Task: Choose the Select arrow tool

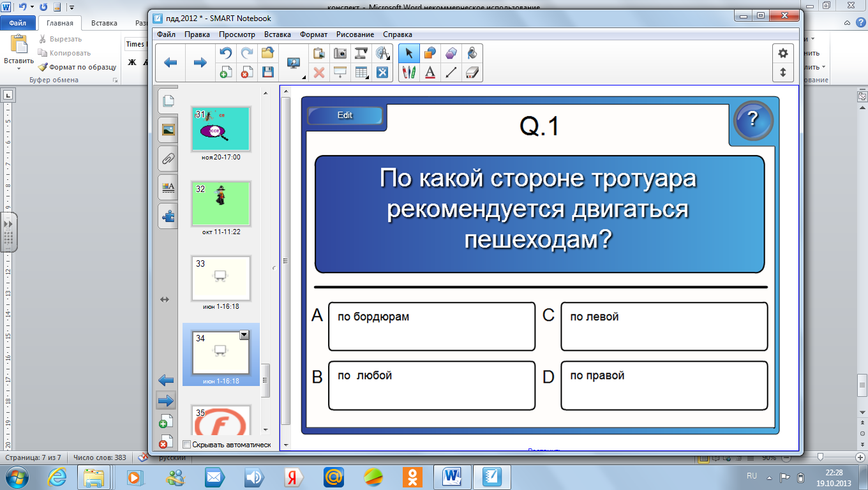Action: [409, 54]
